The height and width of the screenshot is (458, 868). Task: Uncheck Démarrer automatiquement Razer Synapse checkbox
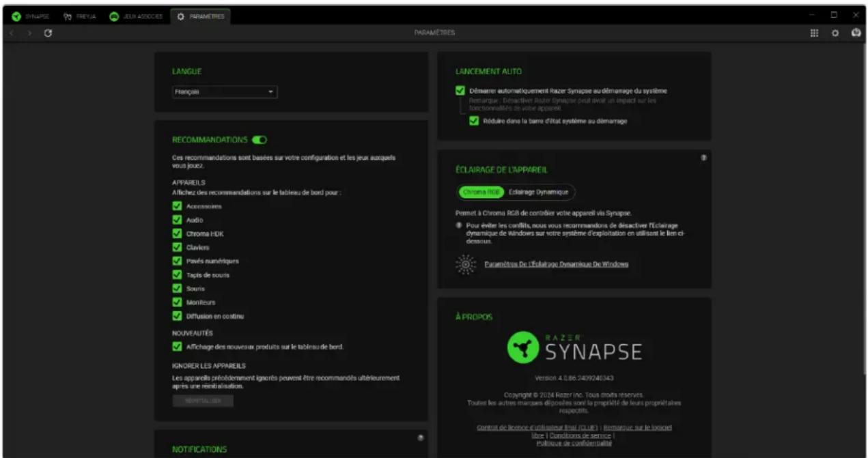point(460,90)
